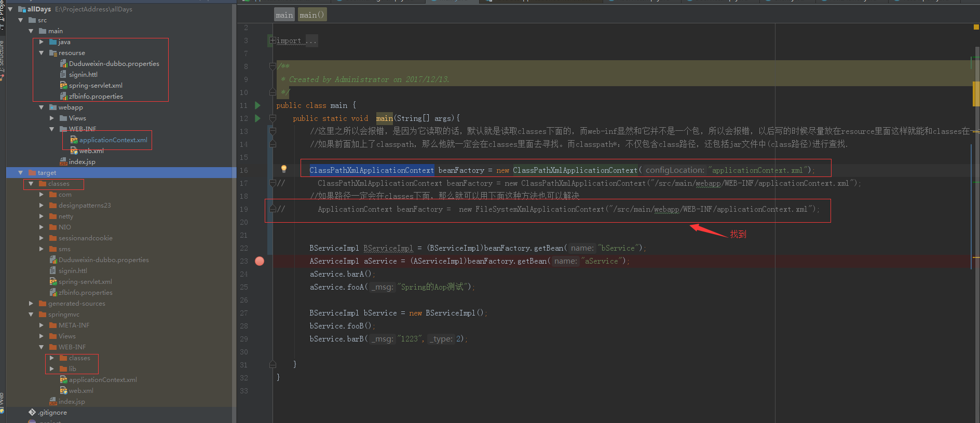Screen dimensions: 980x423
Task: Select index.jsp under springmvc
Action: 72,401
